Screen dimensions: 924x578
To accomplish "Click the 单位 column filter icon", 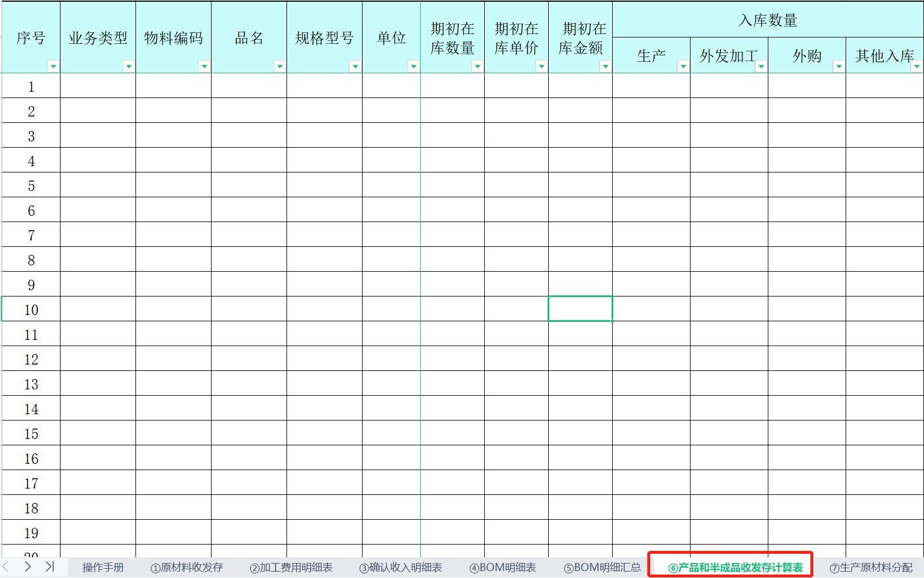I will click(414, 66).
